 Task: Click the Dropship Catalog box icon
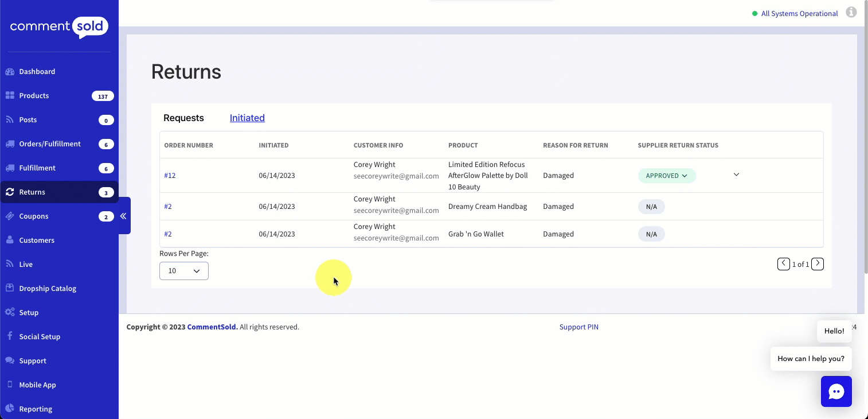click(x=10, y=289)
